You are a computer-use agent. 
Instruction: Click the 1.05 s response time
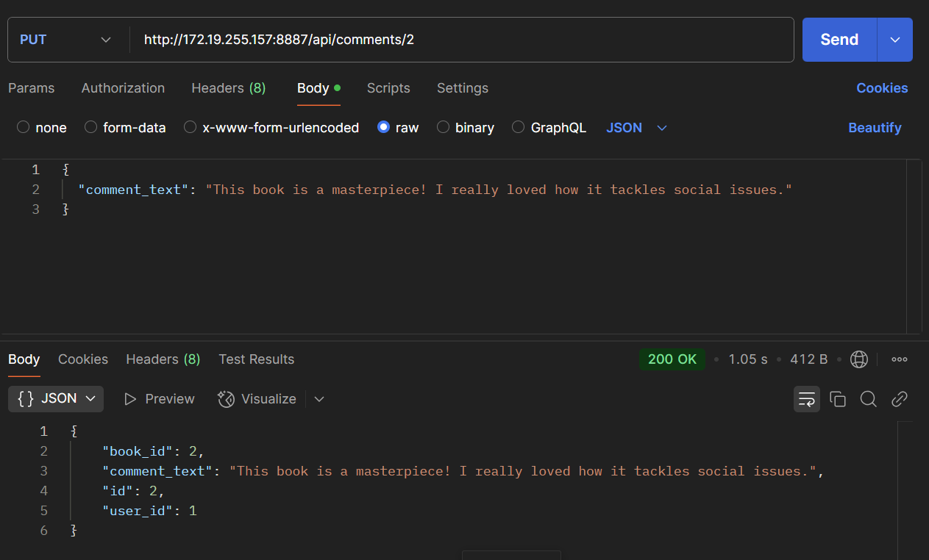pos(748,359)
